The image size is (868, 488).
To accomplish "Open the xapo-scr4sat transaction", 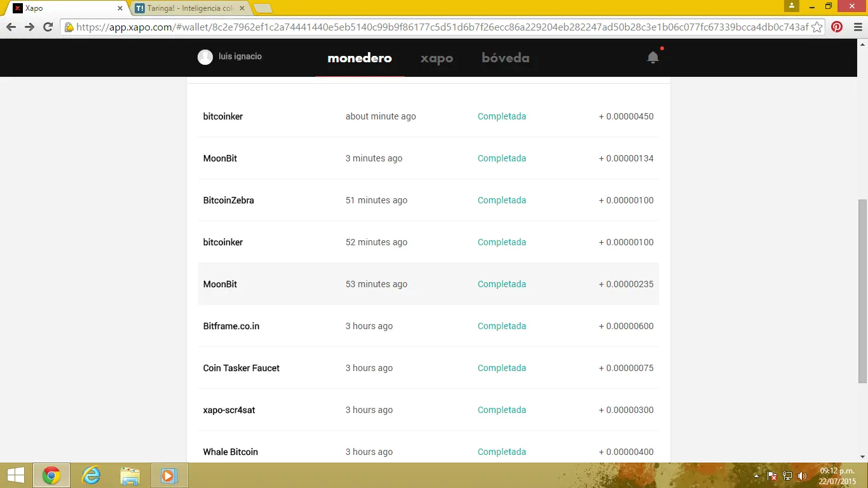I will 428,410.
